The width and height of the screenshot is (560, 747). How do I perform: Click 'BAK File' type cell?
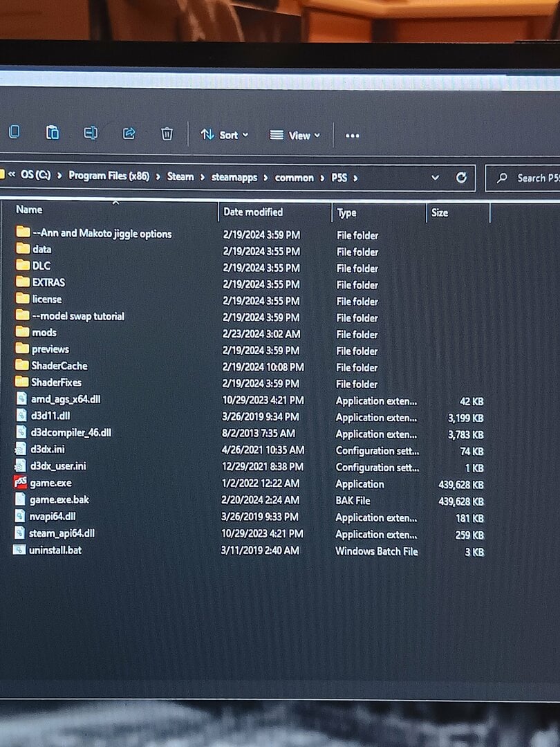click(353, 501)
